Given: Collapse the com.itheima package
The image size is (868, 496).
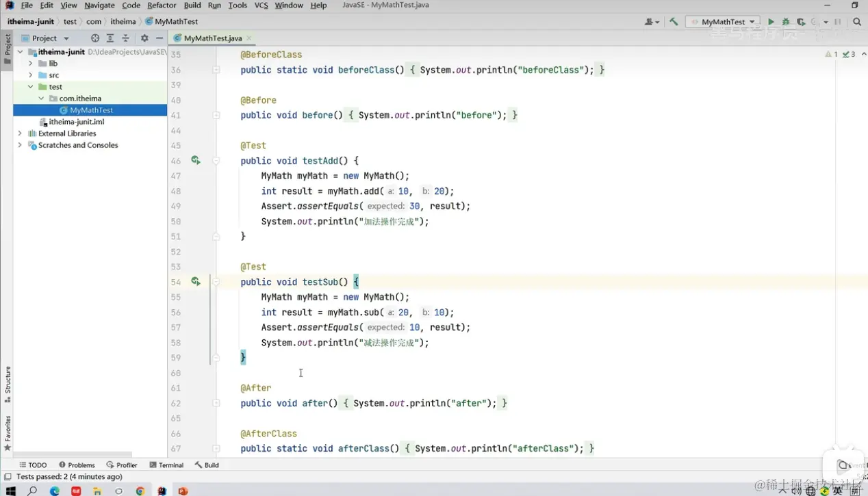Looking at the screenshot, I should coord(41,99).
